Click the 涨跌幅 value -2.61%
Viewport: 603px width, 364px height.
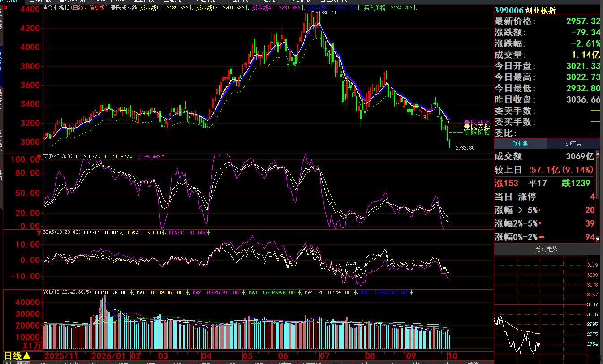coord(586,44)
